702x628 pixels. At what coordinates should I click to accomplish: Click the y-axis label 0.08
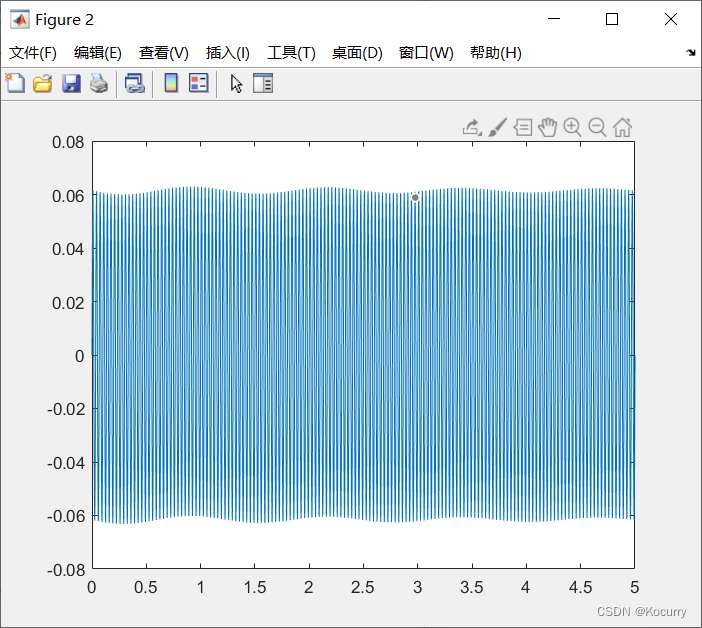(68, 142)
